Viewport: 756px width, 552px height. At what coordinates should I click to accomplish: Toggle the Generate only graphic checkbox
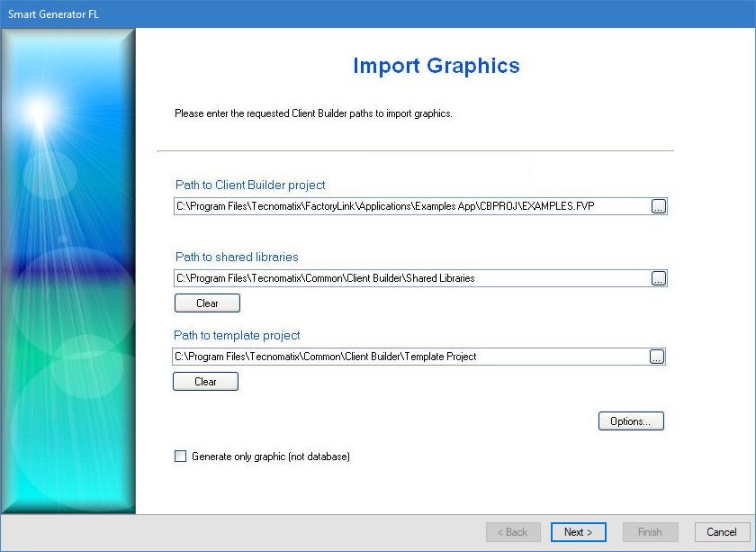(x=180, y=457)
